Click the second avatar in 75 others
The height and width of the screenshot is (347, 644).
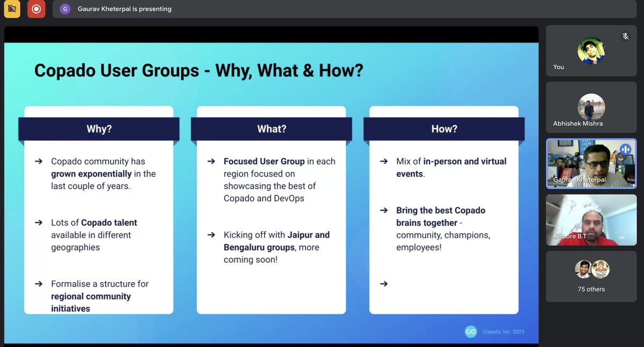pos(600,269)
